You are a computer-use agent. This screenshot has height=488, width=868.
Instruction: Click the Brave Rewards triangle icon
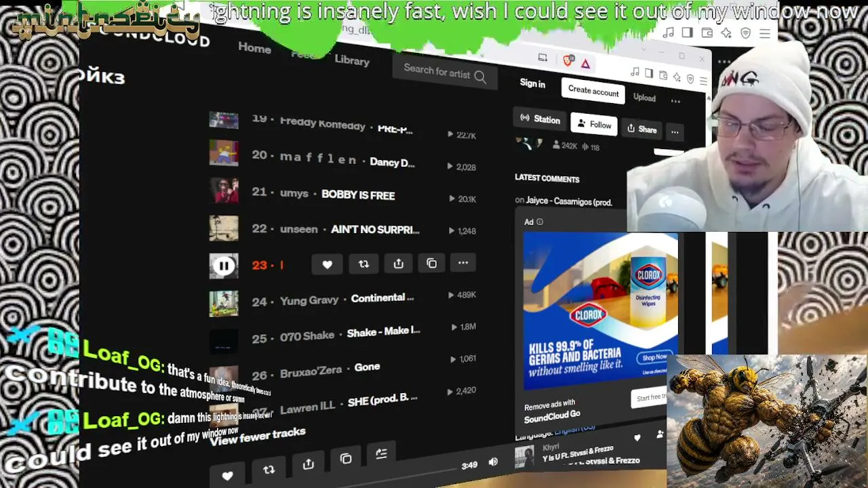click(585, 64)
